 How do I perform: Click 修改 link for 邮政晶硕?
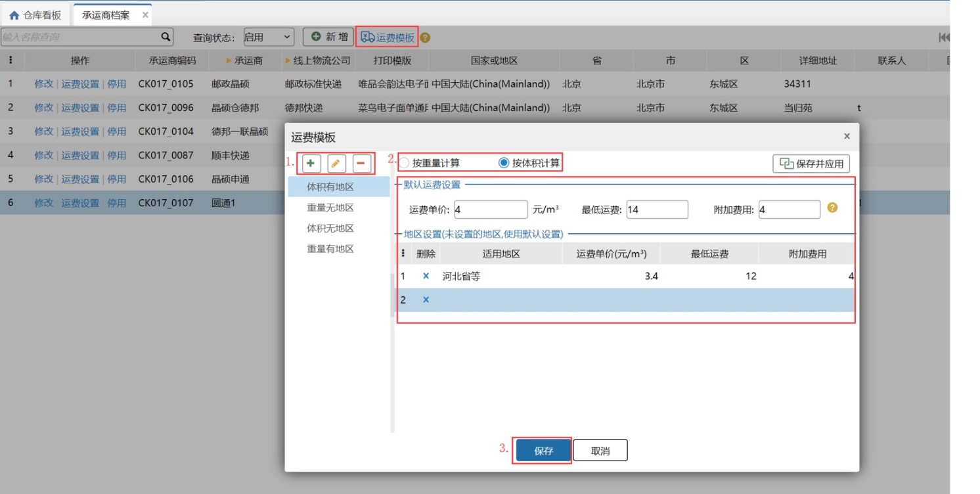pyautogui.click(x=43, y=84)
